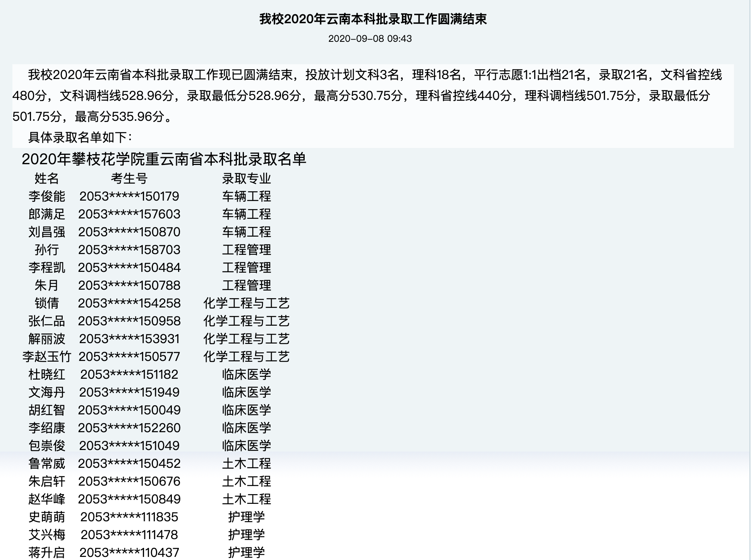Click exam number 2053*****151049
This screenshot has height=560, width=751.
129,446
